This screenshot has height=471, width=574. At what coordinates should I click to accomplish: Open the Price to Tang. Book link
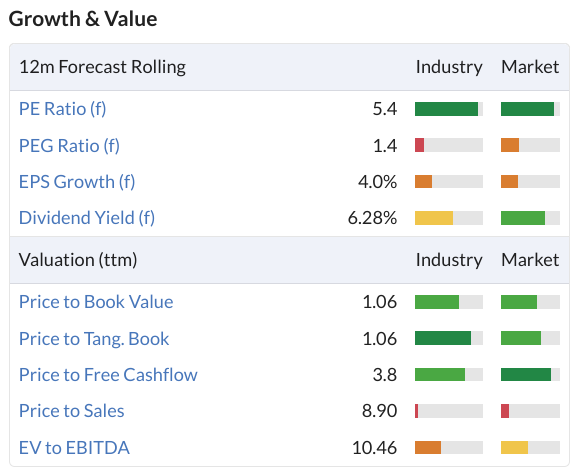[x=94, y=339]
